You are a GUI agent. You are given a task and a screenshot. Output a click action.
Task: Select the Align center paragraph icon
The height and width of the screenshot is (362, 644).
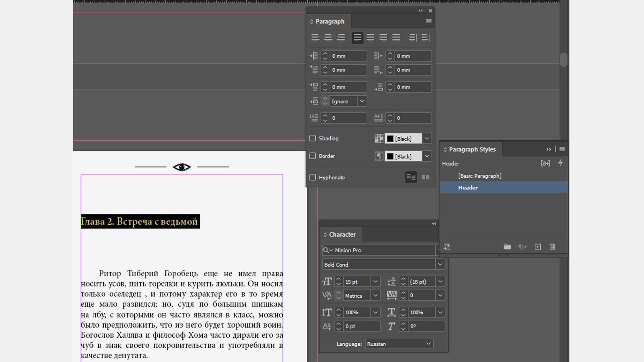[328, 38]
